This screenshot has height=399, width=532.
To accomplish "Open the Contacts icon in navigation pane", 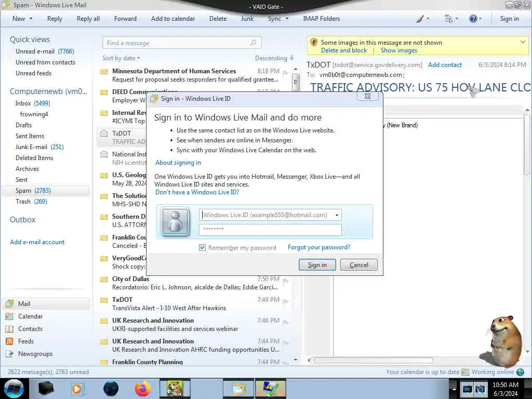I will pyautogui.click(x=9, y=329).
